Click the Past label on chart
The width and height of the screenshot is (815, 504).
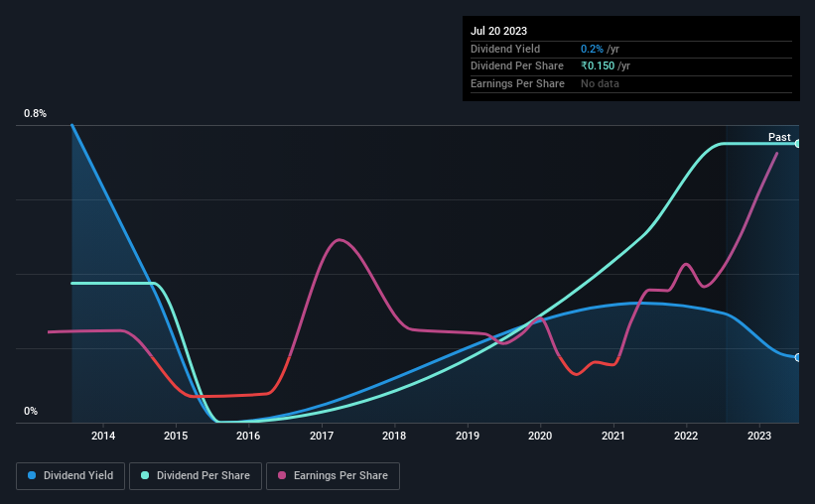point(779,137)
